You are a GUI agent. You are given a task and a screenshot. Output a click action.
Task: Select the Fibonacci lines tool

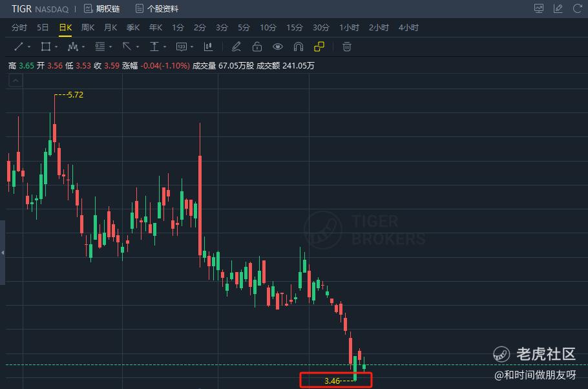coord(100,47)
